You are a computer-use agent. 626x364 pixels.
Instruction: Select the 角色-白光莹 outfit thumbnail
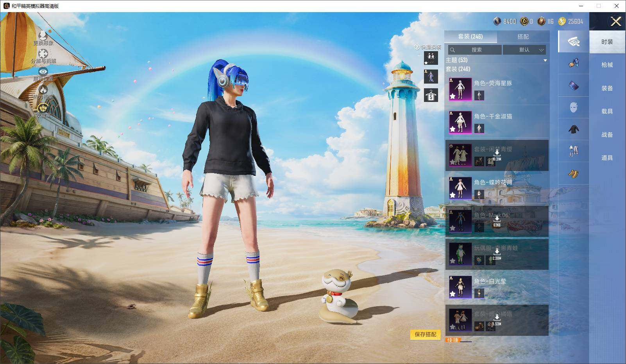(460, 287)
